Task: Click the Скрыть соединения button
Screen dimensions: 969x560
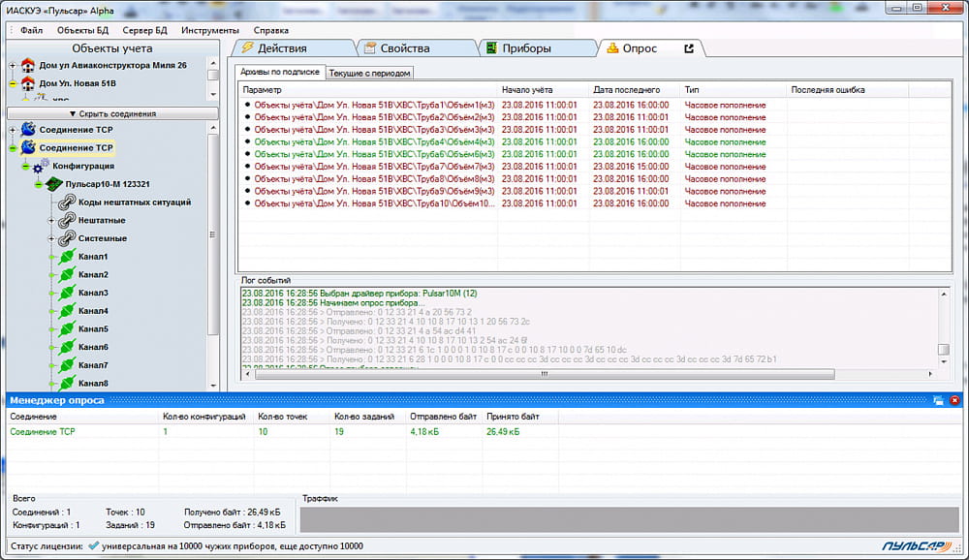Action: [x=112, y=113]
